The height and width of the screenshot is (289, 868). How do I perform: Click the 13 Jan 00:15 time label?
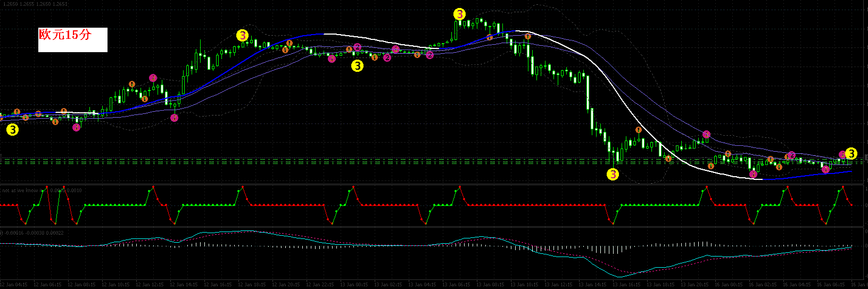[354, 285]
